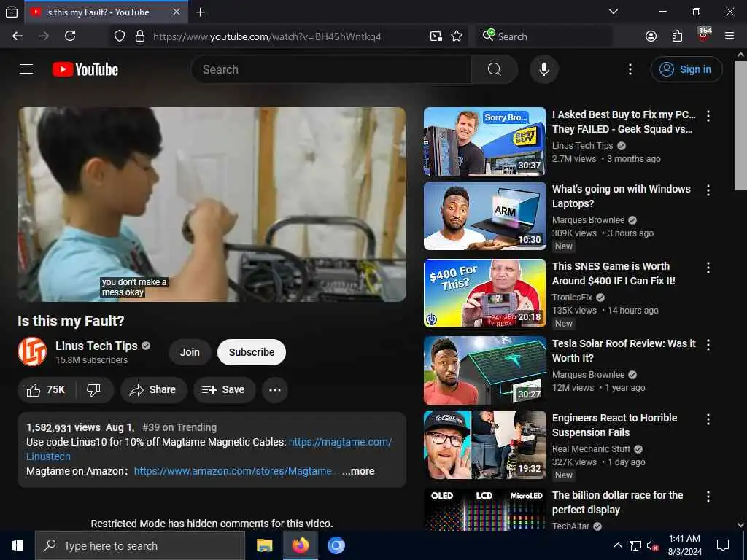
Task: Close the 'Is this my Fault?' tab
Action: pos(177,12)
